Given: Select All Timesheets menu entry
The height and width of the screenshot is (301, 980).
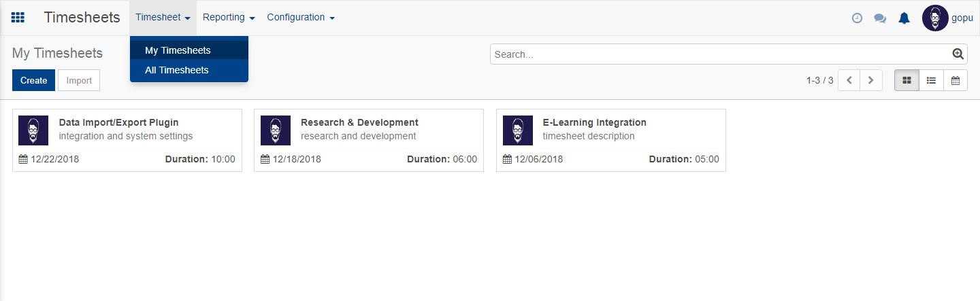Looking at the screenshot, I should coord(176,70).
